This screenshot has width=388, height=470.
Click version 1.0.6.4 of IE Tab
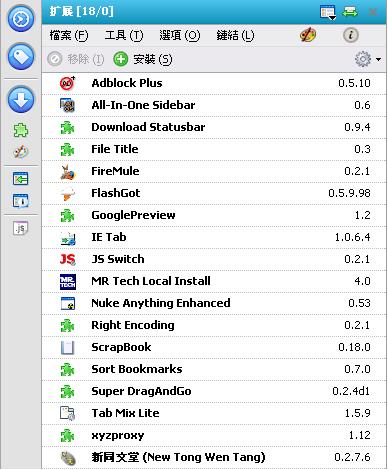[x=353, y=237]
